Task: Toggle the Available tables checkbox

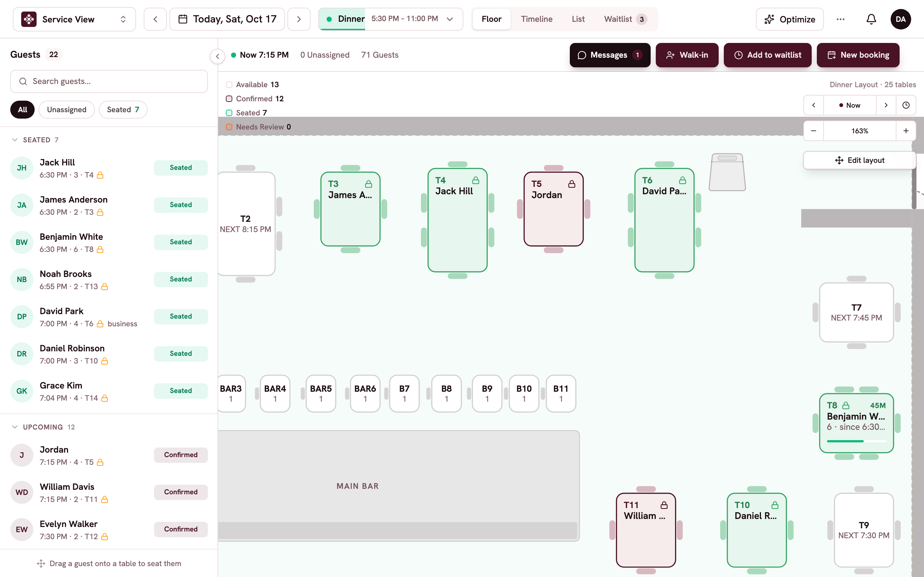Action: (229, 85)
